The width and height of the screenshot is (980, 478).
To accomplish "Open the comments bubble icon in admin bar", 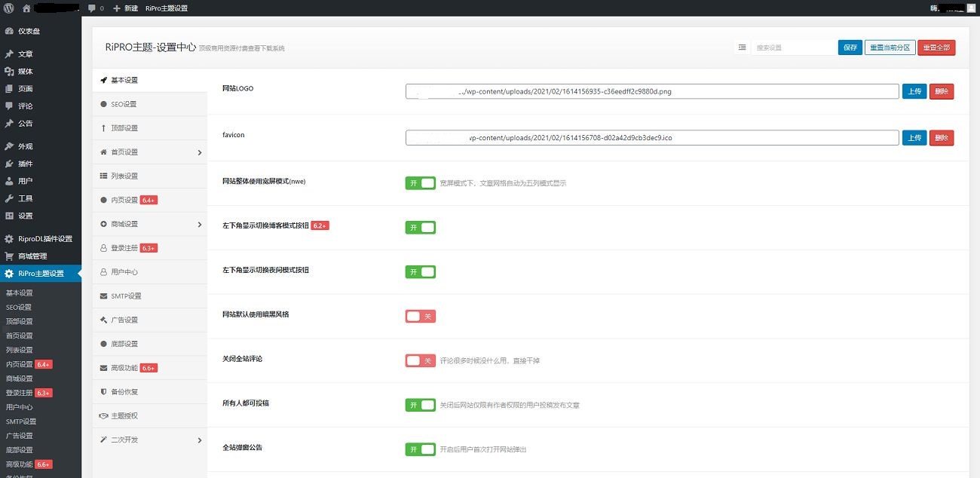I will 92,8.
